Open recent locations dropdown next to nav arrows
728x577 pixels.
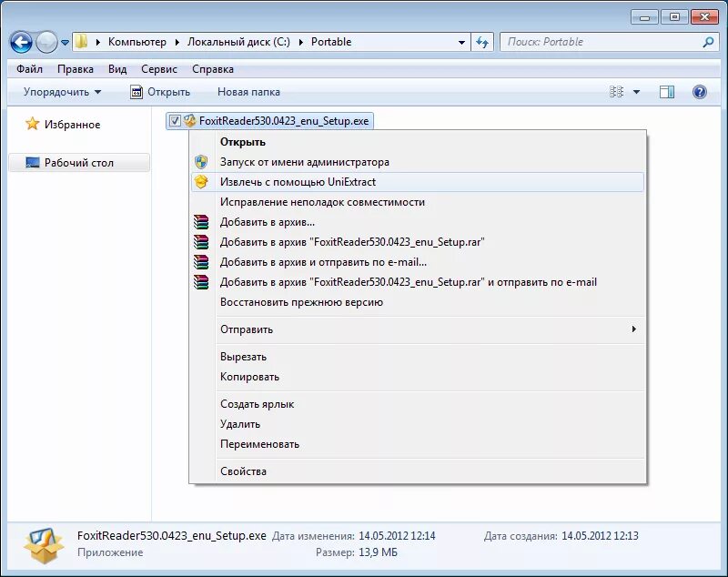[65, 42]
